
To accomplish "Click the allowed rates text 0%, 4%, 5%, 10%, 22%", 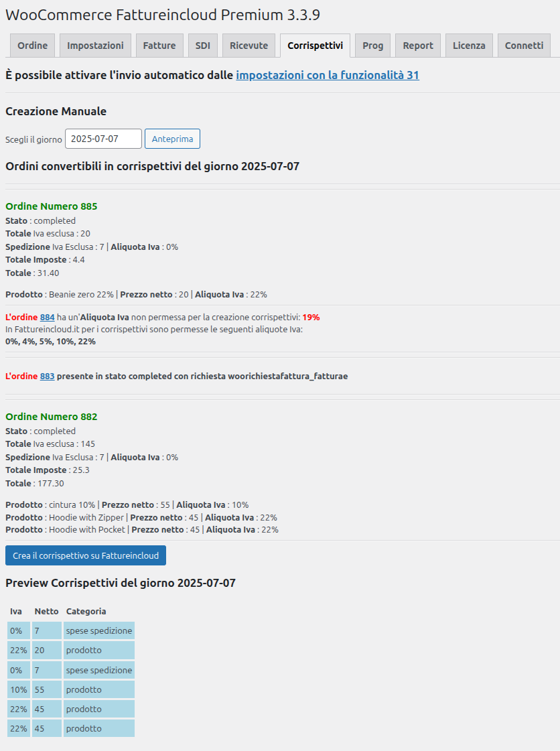I will coord(50,342).
